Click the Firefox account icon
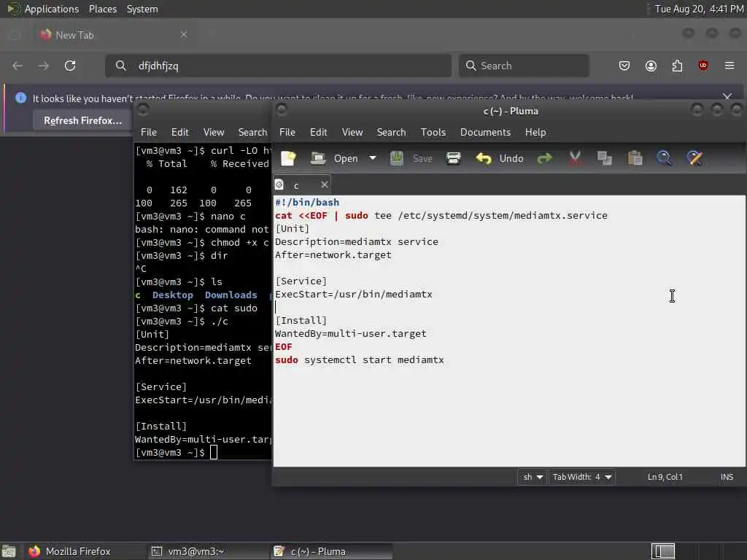The height and width of the screenshot is (560, 747). tap(651, 66)
